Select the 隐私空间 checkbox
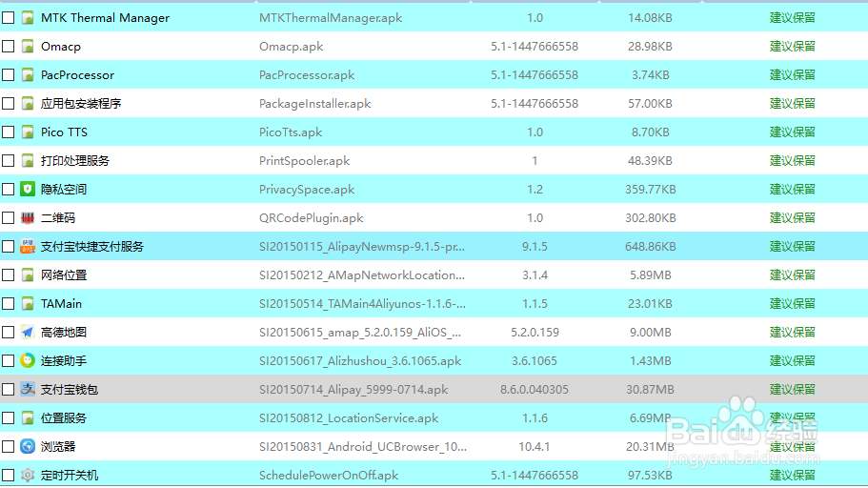Image resolution: width=868 pixels, height=488 pixels. [x=9, y=190]
